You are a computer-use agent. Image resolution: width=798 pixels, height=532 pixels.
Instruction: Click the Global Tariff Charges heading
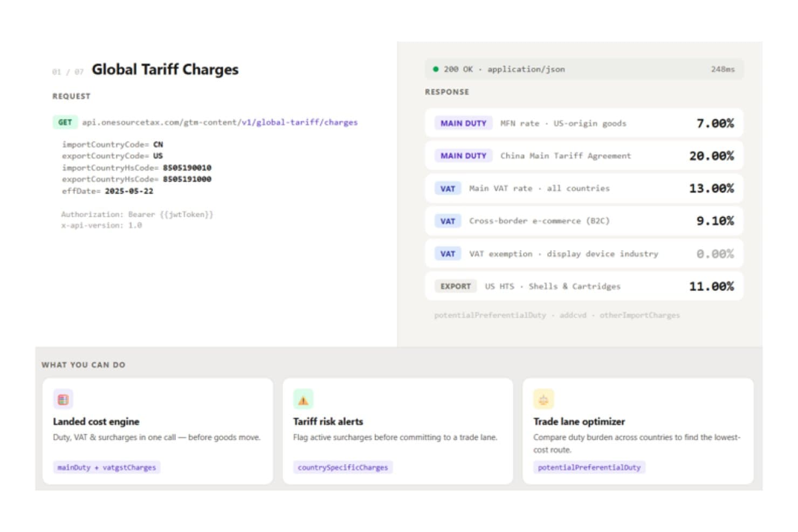pos(165,70)
